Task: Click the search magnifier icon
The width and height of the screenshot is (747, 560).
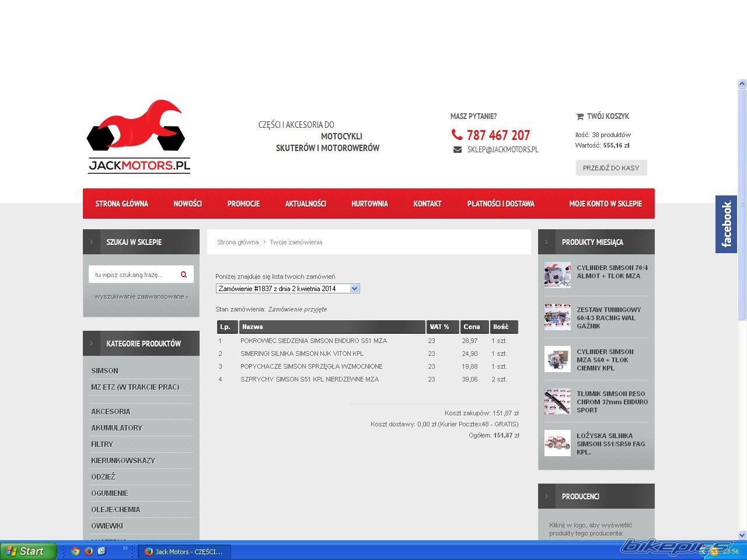Action: [184, 275]
